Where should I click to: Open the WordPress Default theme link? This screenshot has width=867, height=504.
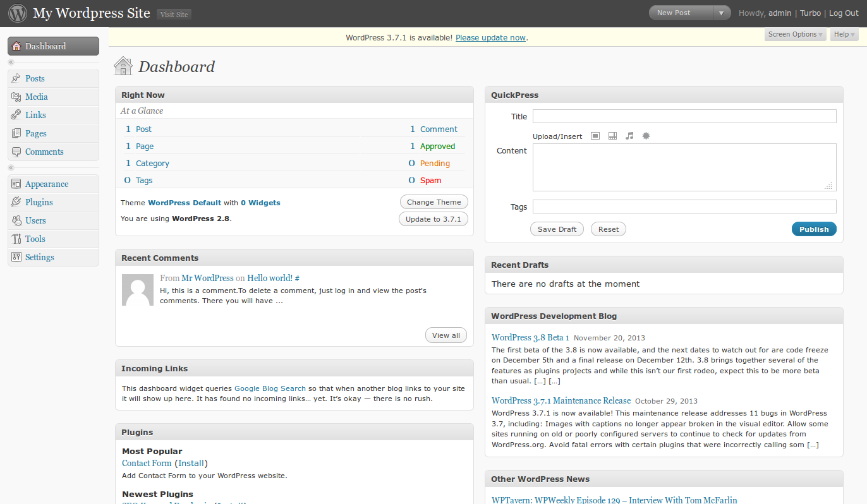click(185, 203)
